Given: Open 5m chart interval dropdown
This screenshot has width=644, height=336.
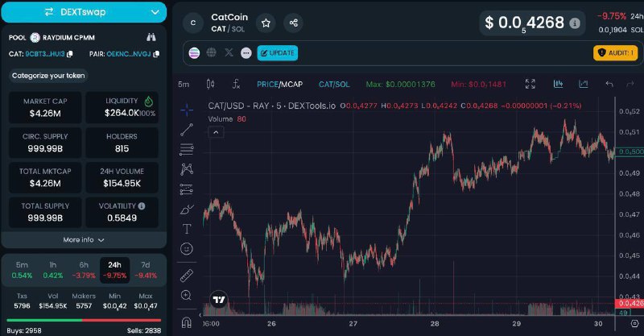Looking at the screenshot, I should (x=184, y=85).
